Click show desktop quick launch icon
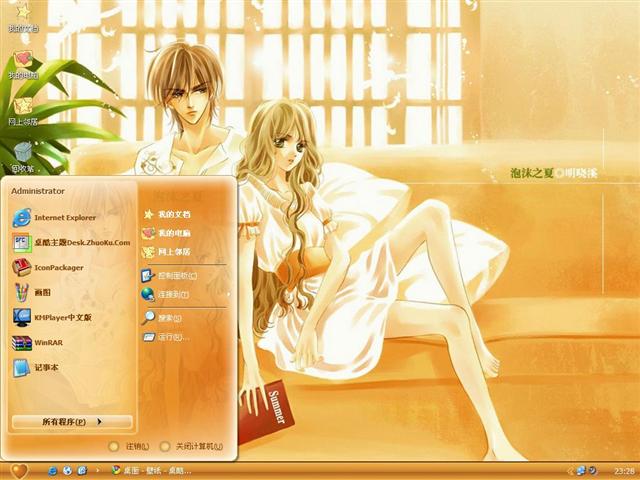 tap(82, 471)
